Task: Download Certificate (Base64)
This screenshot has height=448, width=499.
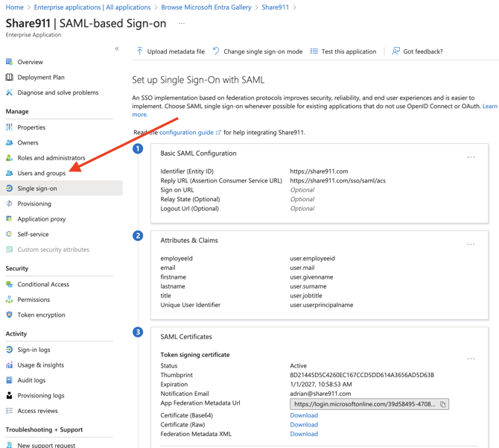Action: tap(304, 415)
